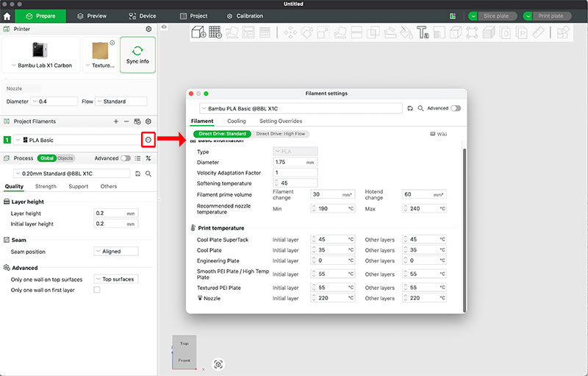Image resolution: width=588 pixels, height=376 pixels.
Task: Click the AMS sync icon in Project Filaments
Action: pyautogui.click(x=137, y=121)
